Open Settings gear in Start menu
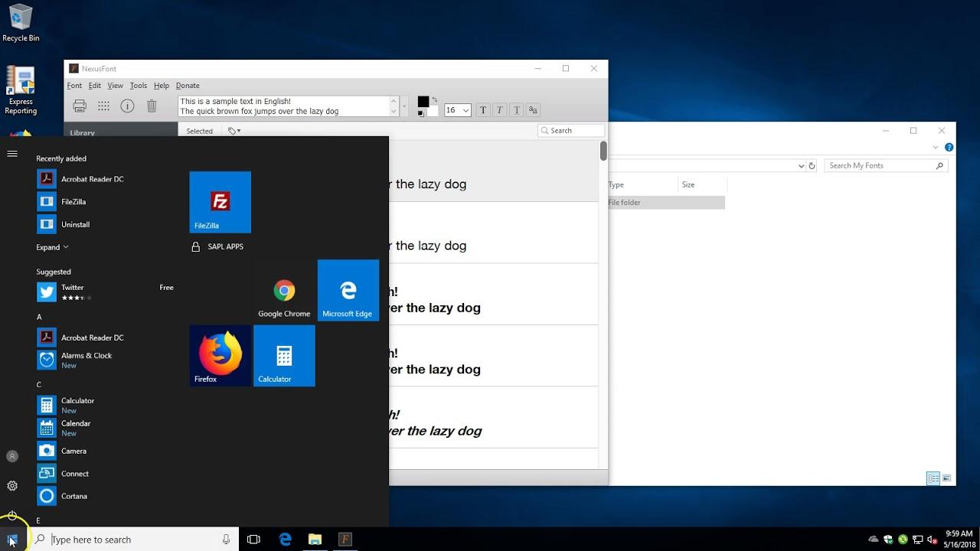980x551 pixels. pos(12,486)
